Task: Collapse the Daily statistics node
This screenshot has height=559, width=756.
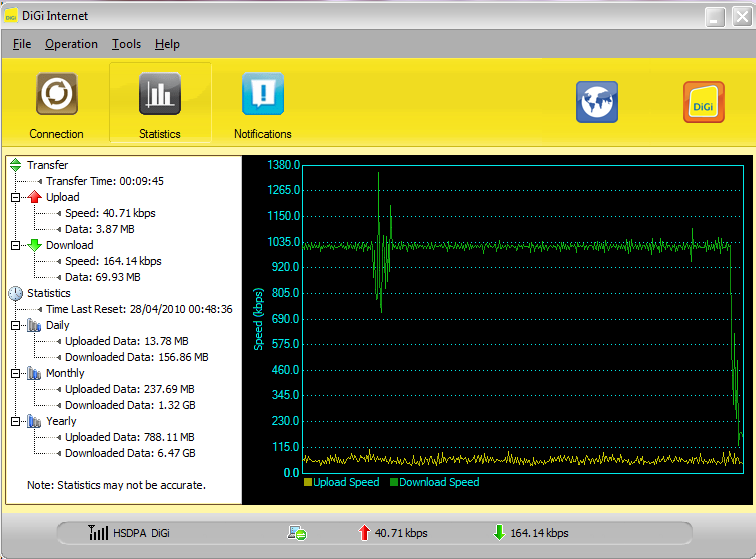Action: coord(15,326)
